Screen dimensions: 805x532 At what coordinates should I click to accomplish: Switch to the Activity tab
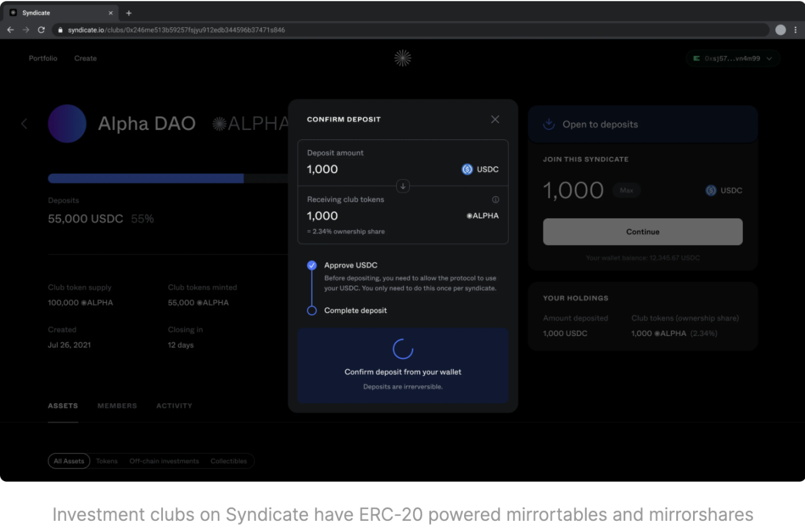(x=174, y=406)
